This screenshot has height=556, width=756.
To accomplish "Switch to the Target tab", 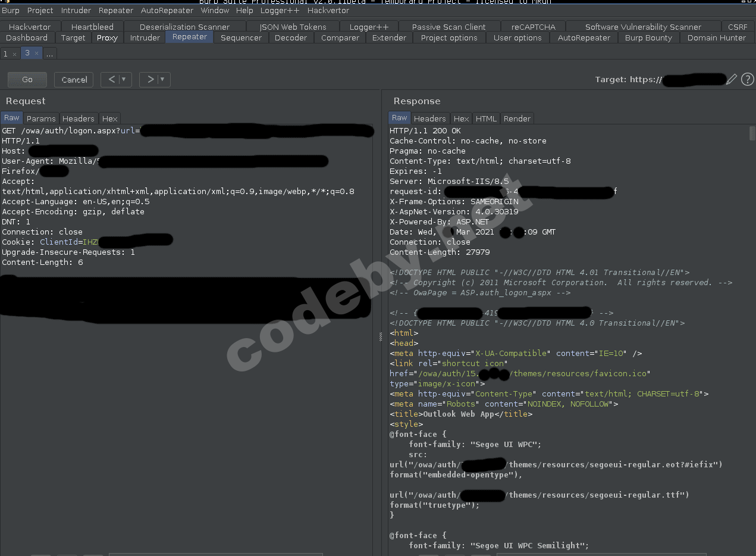I will tap(73, 38).
